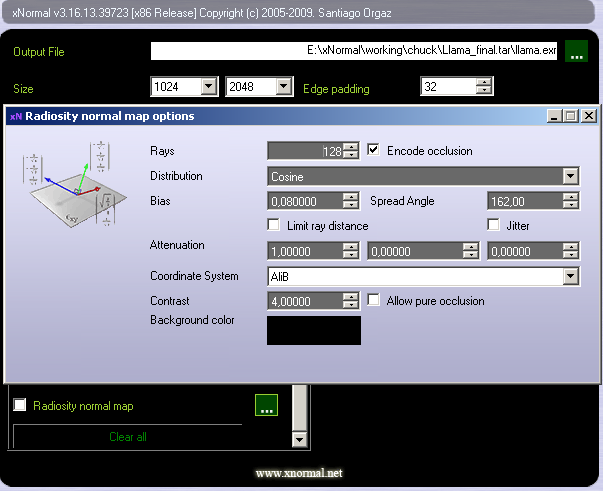Enable Limit ray distance
This screenshot has width=603, height=491.
(x=274, y=226)
